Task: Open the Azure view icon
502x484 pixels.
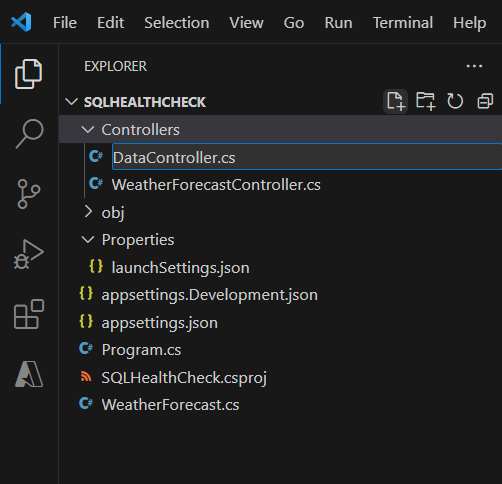Action: tap(29, 374)
